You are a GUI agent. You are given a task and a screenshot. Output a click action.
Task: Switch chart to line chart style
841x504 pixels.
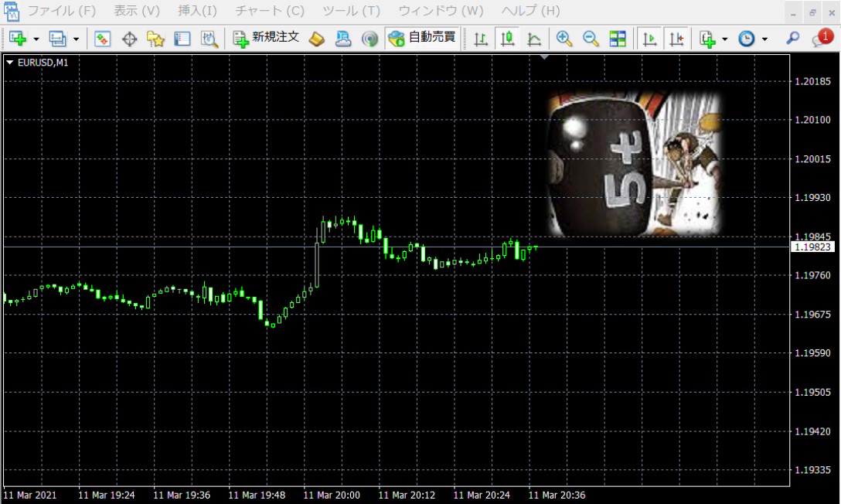(534, 39)
